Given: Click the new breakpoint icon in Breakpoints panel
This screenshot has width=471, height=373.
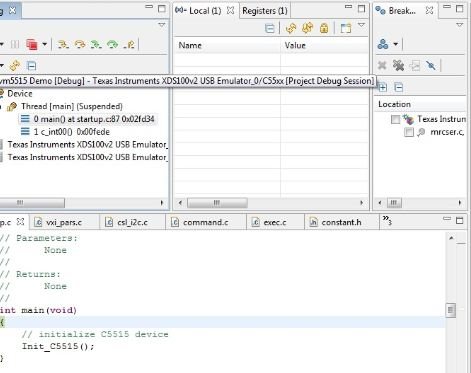Looking at the screenshot, I should click(383, 44).
